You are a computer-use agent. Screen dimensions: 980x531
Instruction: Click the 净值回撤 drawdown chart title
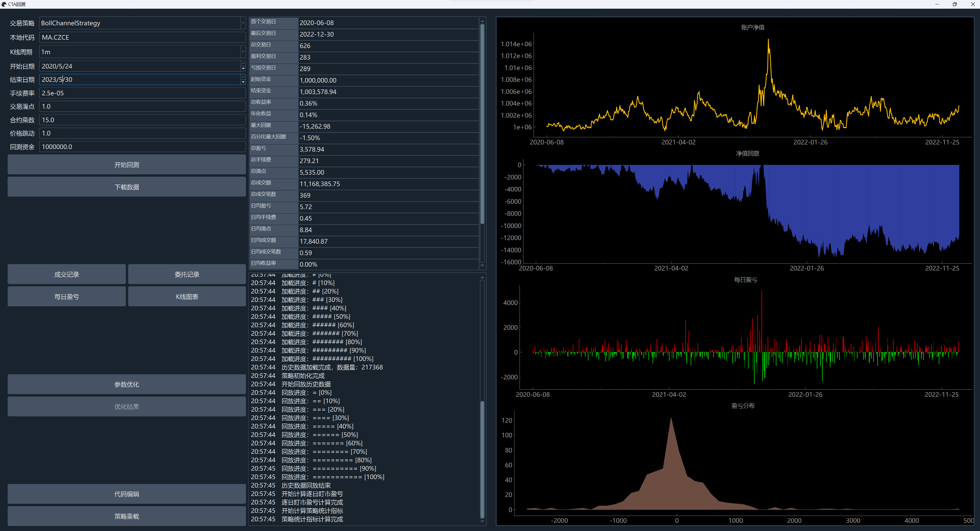(x=747, y=153)
